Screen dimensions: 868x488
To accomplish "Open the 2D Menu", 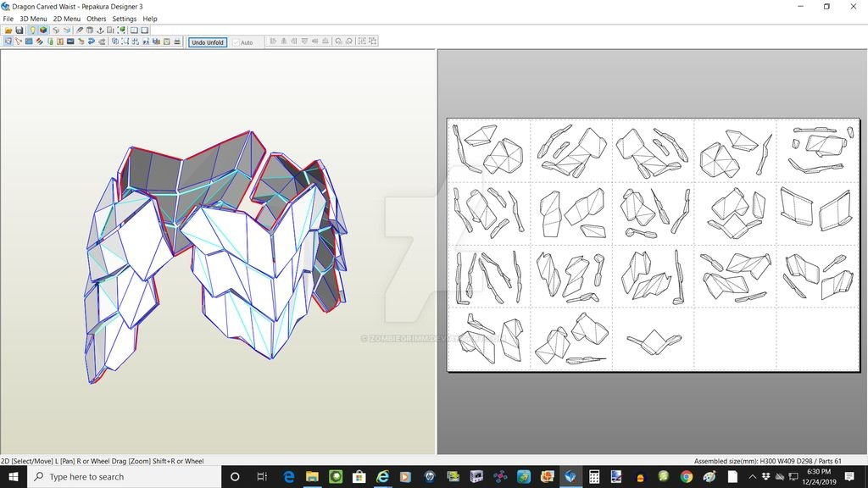I will pyautogui.click(x=66, y=19).
